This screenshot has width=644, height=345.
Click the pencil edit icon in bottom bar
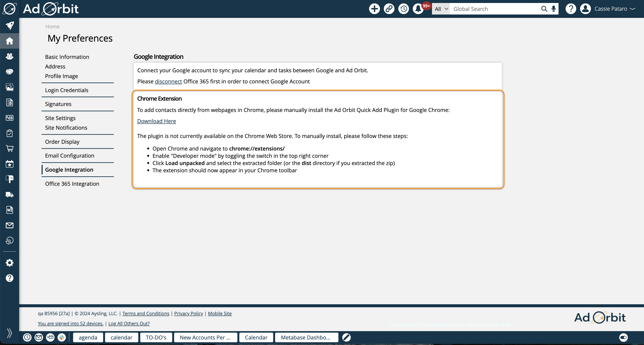pos(346,337)
